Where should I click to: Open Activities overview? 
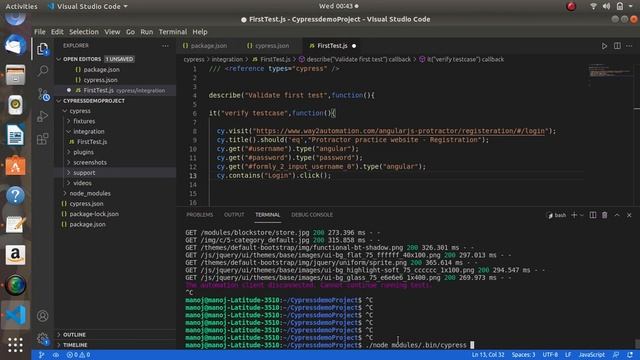(x=21, y=6)
